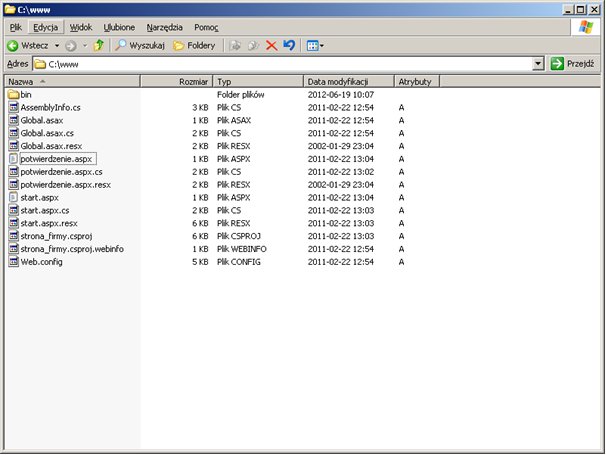Click the blue Undo arrow icon
Viewport: 606px width, 455px height.
289,45
